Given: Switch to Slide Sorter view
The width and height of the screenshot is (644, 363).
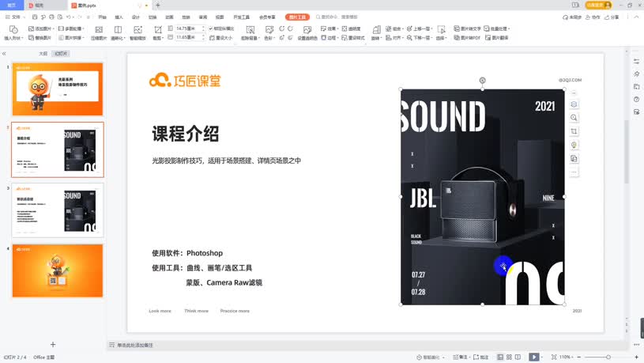Looking at the screenshot, I should pos(509,357).
